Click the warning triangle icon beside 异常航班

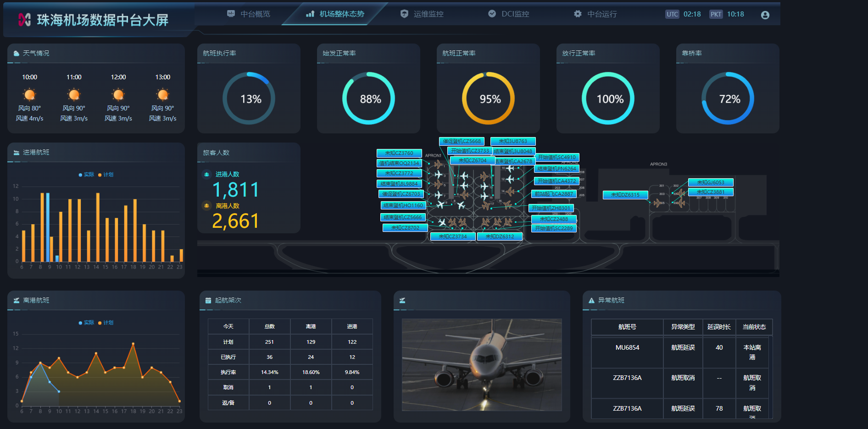(x=591, y=301)
